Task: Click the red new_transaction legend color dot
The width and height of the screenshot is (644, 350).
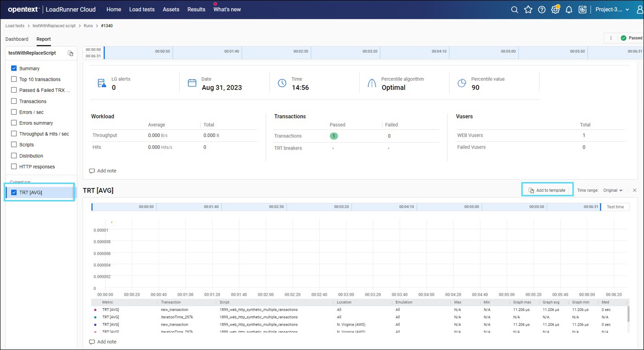Action: tap(95, 310)
